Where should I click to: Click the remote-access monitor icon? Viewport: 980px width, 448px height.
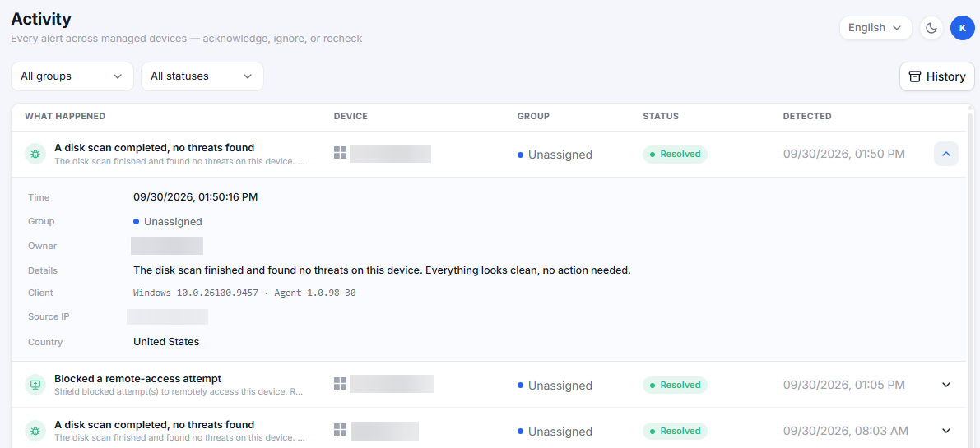(35, 385)
